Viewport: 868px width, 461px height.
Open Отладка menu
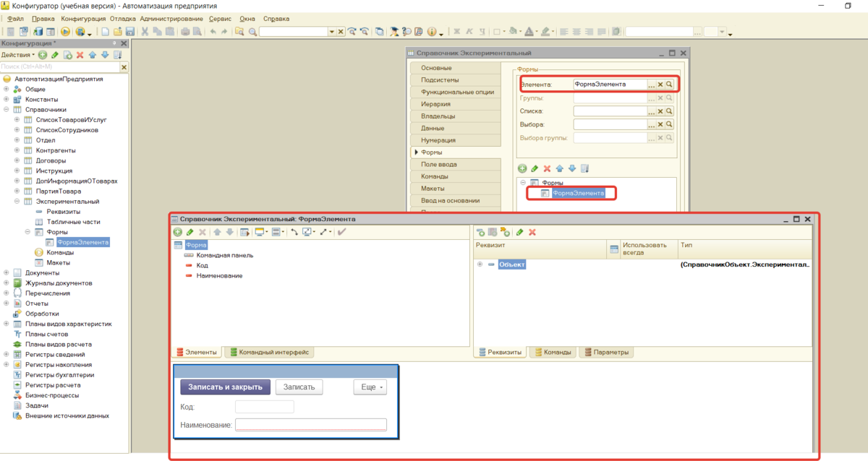pos(122,18)
